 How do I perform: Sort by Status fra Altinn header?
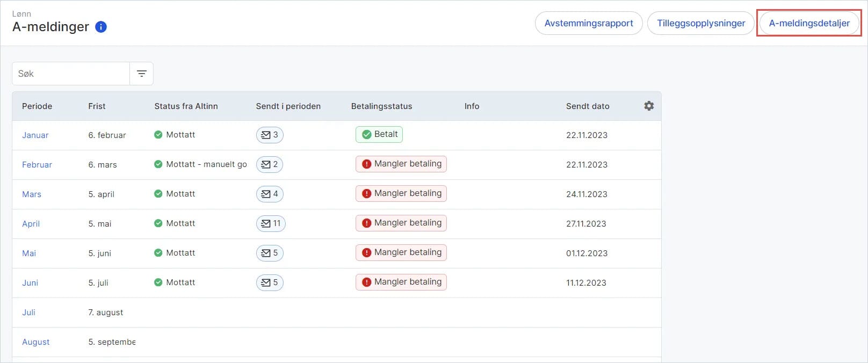tap(186, 106)
